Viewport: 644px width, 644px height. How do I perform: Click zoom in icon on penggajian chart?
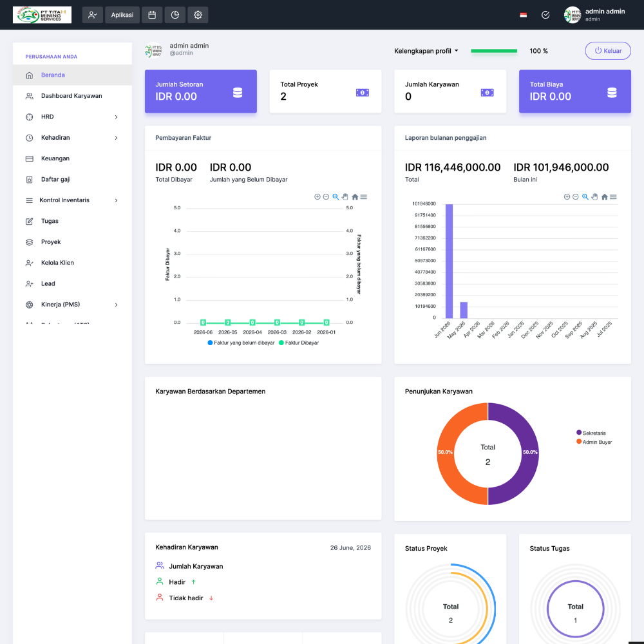[567, 196]
